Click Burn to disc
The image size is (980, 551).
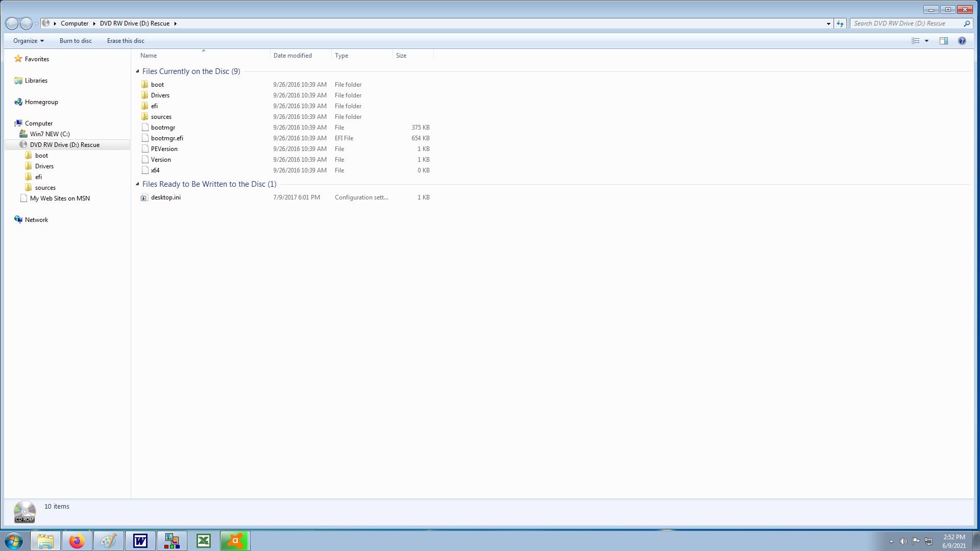[76, 41]
